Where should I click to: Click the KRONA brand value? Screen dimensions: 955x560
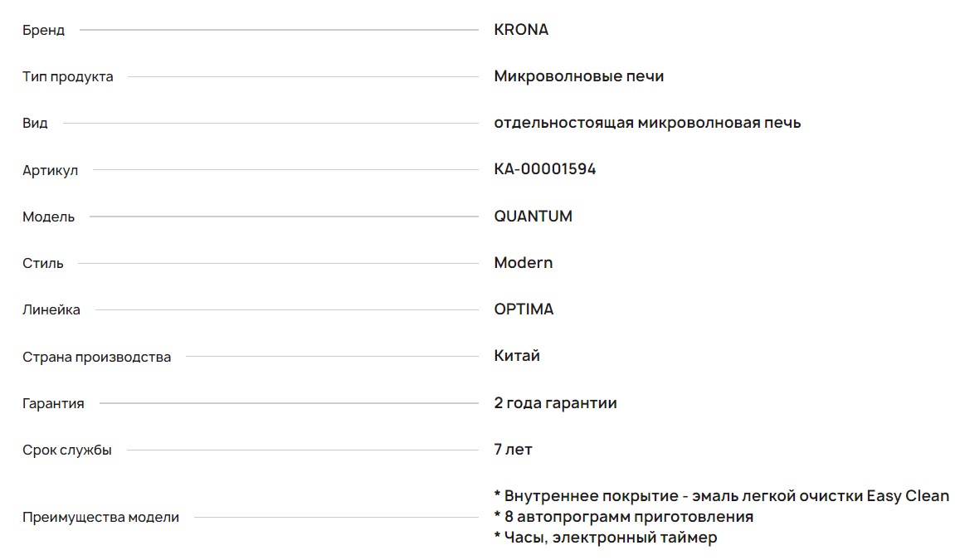click(521, 30)
